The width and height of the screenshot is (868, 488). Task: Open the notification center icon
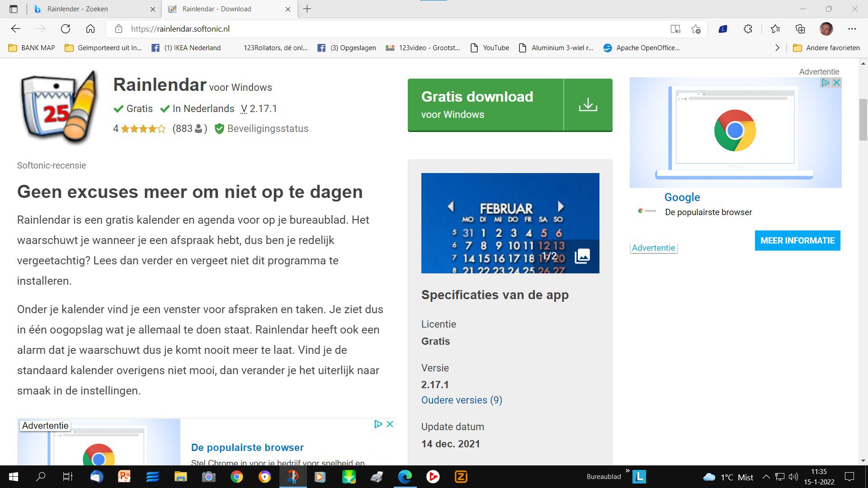point(849,477)
